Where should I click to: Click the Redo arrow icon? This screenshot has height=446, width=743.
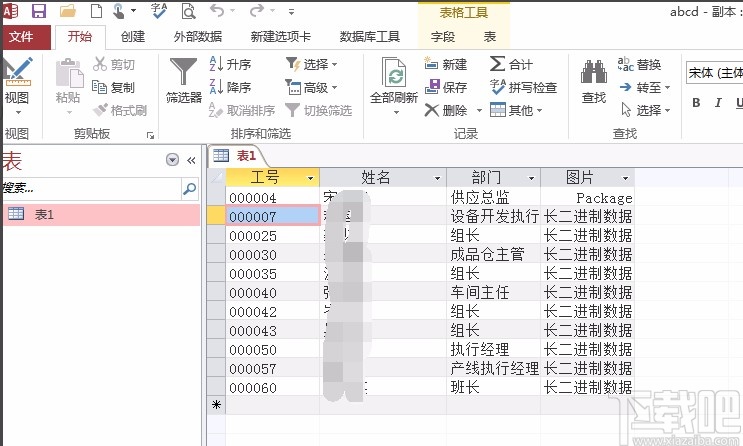click(x=257, y=10)
